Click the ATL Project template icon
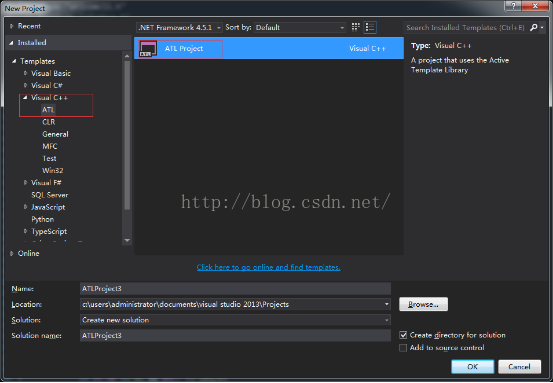 click(x=148, y=49)
